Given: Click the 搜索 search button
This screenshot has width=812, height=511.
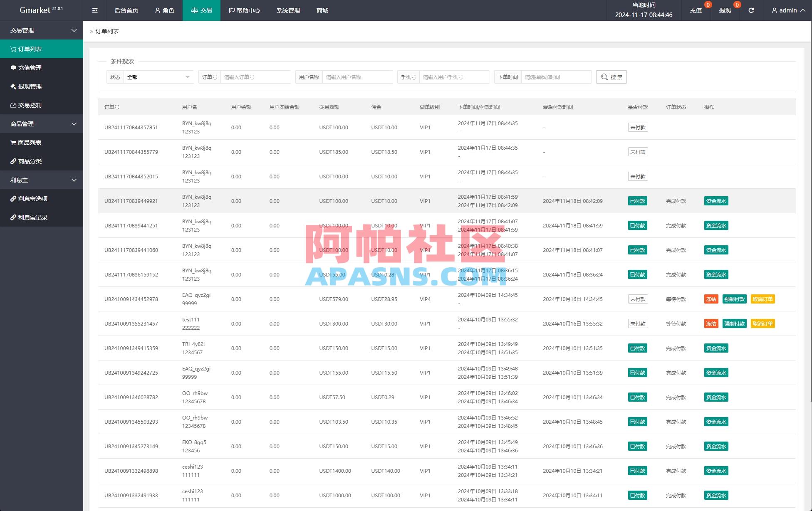Looking at the screenshot, I should (611, 77).
